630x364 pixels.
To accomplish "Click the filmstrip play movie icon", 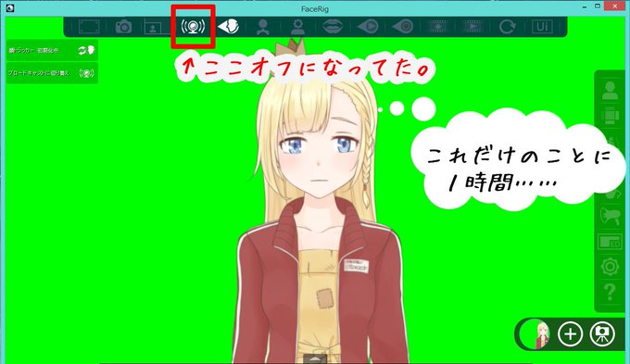I will (x=472, y=27).
